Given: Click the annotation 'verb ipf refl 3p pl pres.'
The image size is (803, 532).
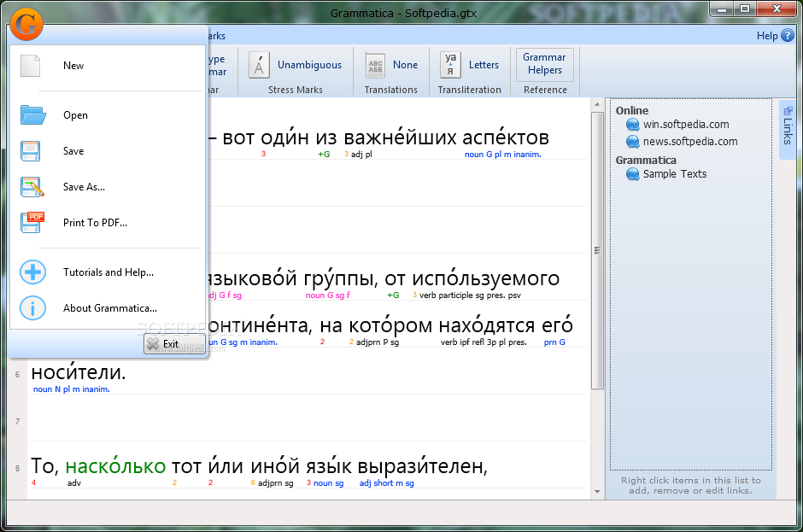Looking at the screenshot, I should (x=484, y=342).
